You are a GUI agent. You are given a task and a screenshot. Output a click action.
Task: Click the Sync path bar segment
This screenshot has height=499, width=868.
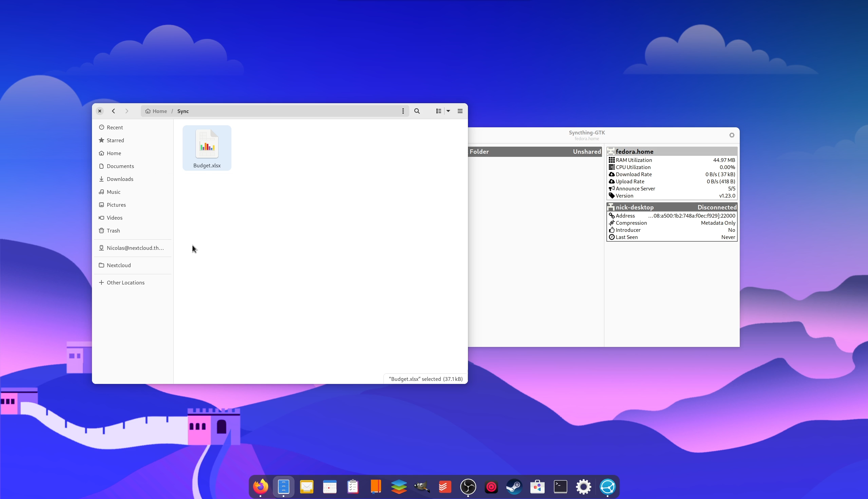click(x=183, y=111)
